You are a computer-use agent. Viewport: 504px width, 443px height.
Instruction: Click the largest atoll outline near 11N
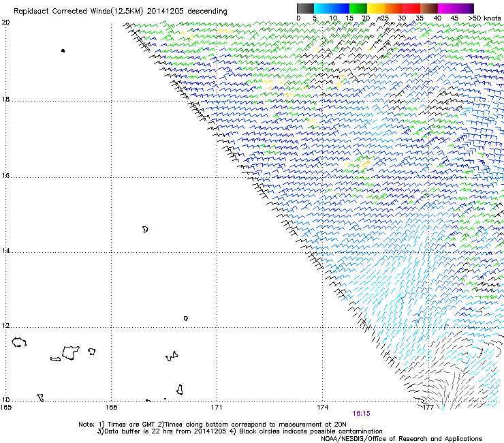[71, 353]
